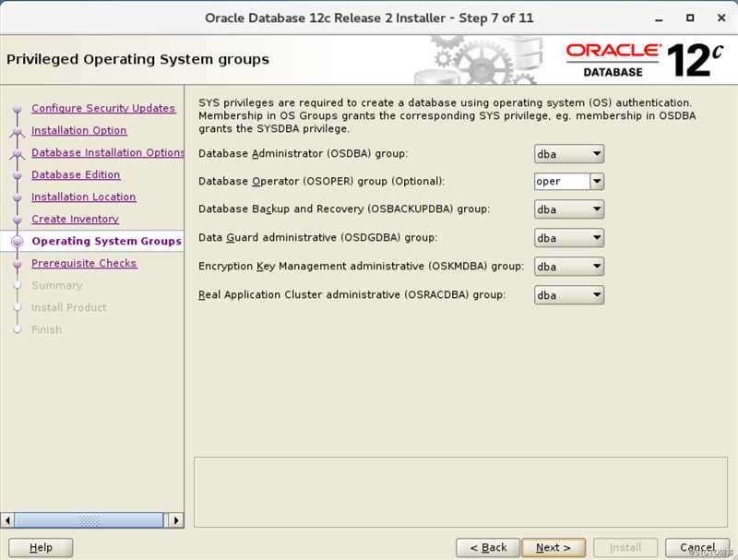Click the 'Database Operator (OSOPER) group (Optional)' label
This screenshot has width=738, height=560.
click(321, 181)
